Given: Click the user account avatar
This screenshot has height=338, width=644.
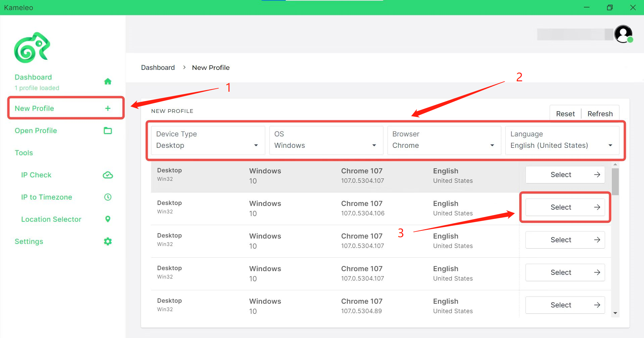Looking at the screenshot, I should [624, 34].
